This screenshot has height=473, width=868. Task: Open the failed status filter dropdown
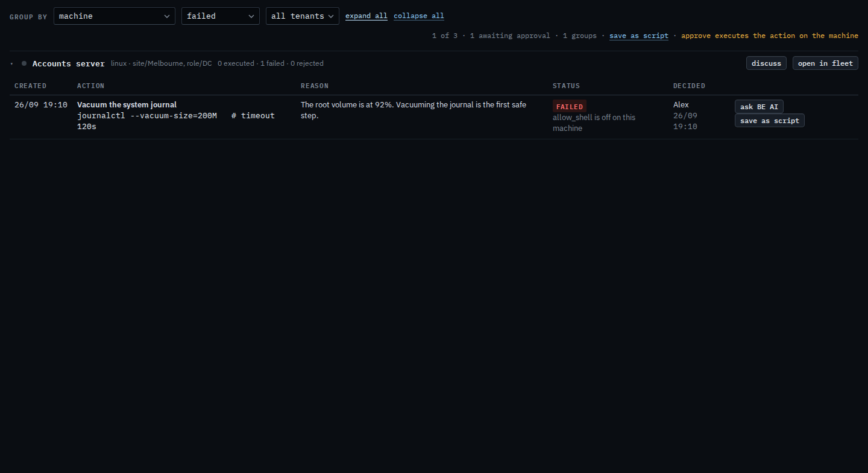[x=221, y=16]
